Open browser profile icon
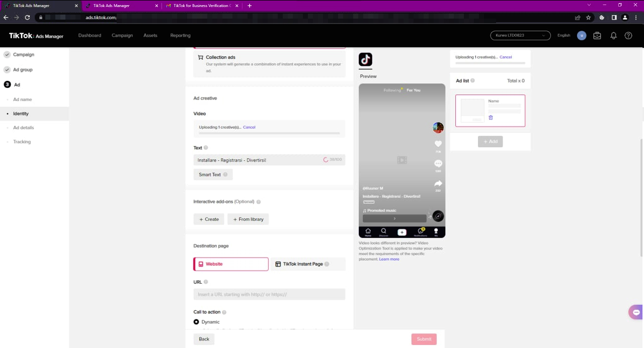 click(625, 17)
